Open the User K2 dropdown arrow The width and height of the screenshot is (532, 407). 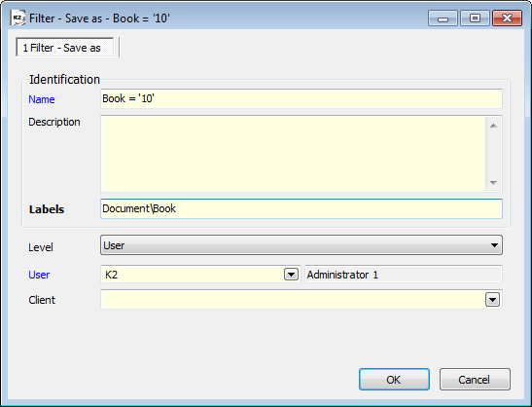(x=291, y=275)
